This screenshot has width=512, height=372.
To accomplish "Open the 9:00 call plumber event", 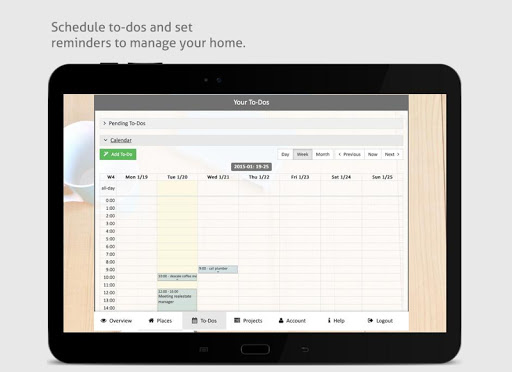I will click(218, 269).
